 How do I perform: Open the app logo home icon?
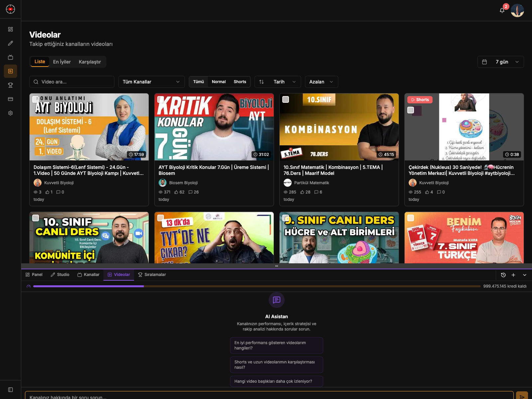pyautogui.click(x=10, y=9)
